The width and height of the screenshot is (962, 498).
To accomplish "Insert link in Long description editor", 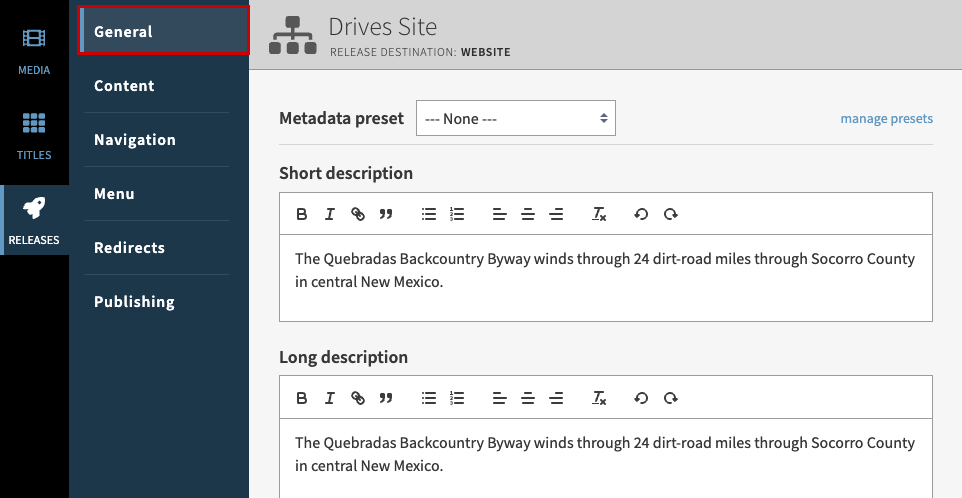I will pyautogui.click(x=358, y=398).
